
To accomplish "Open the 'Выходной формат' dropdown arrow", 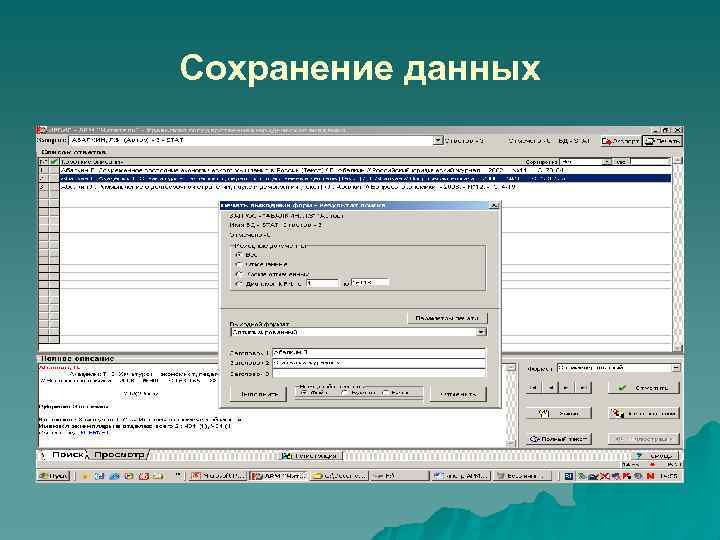I will pyautogui.click(x=481, y=332).
